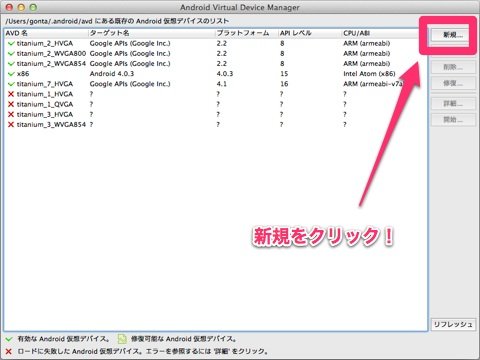This screenshot has width=480, height=360.
Task: Select the titanium_3_WVGA854 device row
Action: [x=216, y=124]
